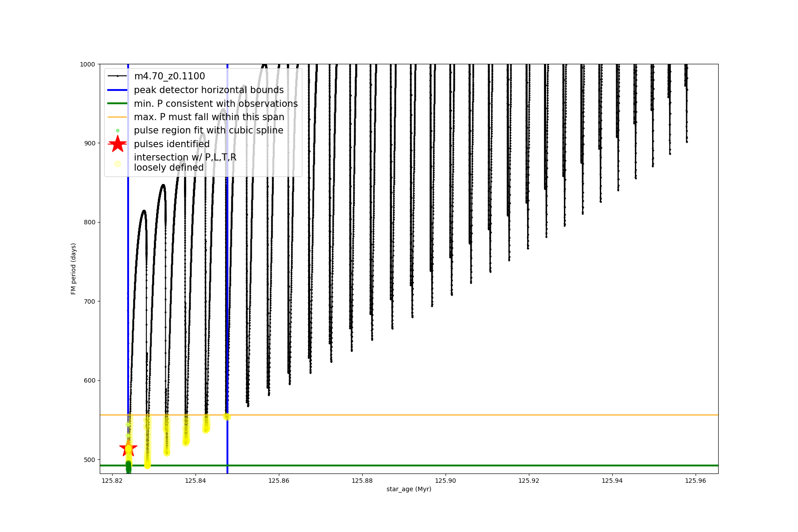Click the red star marker on the plot
The width and height of the screenshot is (798, 532).
pyautogui.click(x=128, y=448)
